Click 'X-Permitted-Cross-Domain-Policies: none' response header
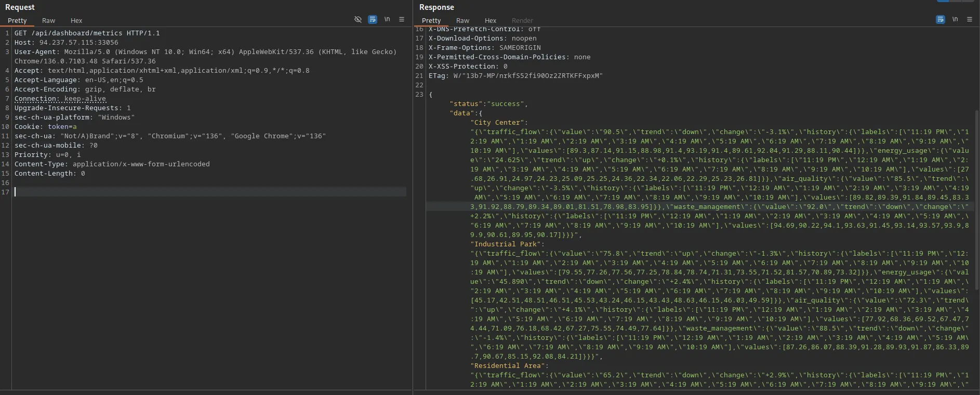 coord(510,57)
